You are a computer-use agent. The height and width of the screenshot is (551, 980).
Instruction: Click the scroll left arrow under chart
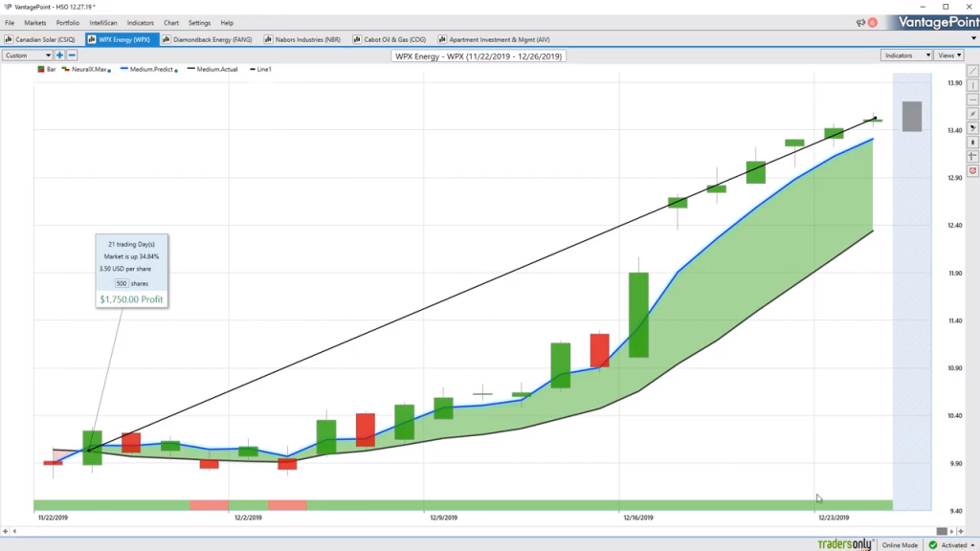pos(14,532)
